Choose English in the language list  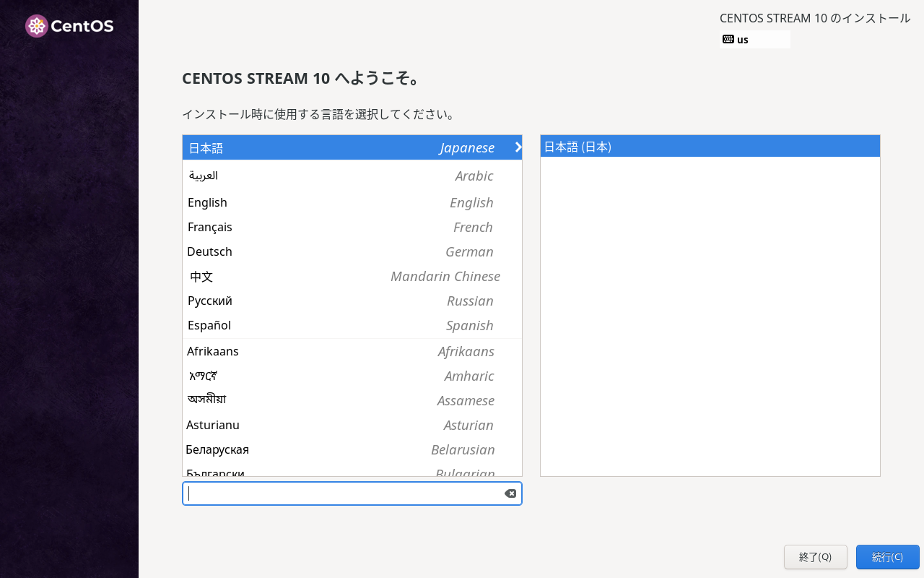pos(352,202)
